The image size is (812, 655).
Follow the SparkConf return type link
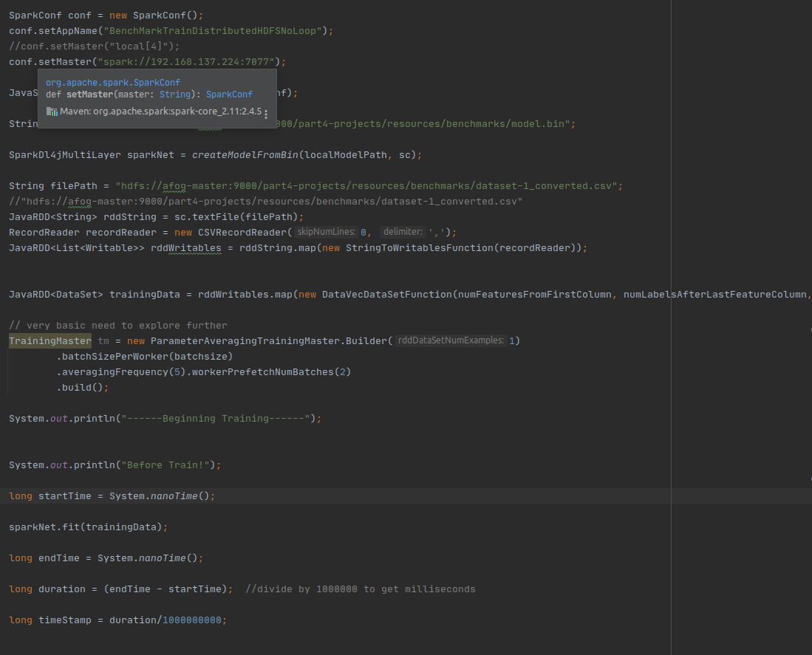coord(229,95)
